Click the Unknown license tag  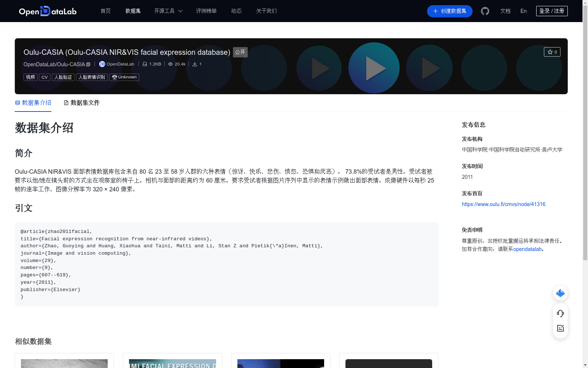[x=124, y=77]
